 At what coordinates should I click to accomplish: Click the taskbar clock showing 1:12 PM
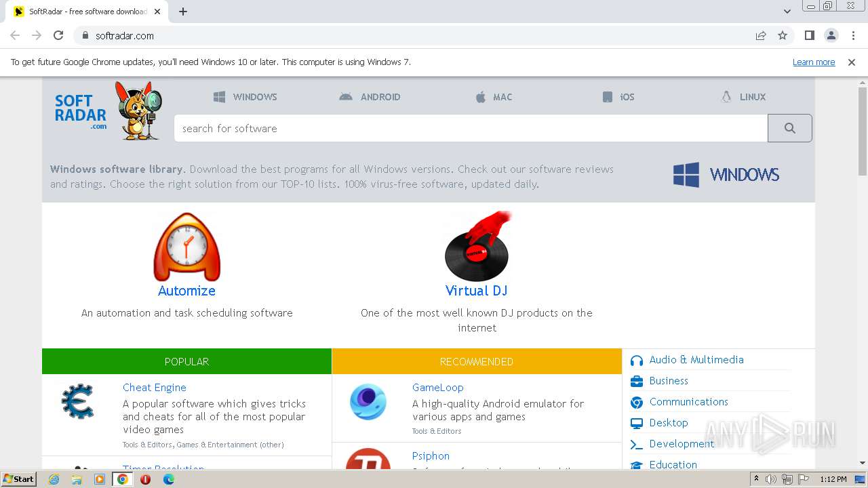pos(833,479)
